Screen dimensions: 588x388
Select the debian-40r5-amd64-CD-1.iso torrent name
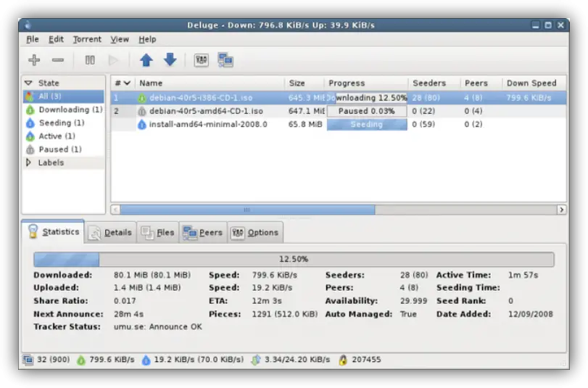pyautogui.click(x=206, y=111)
